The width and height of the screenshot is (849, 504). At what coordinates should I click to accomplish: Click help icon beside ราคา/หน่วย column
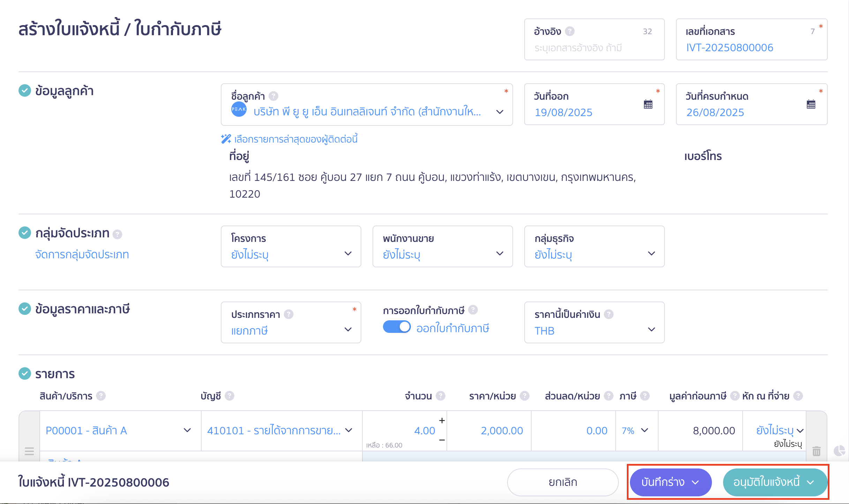(525, 396)
